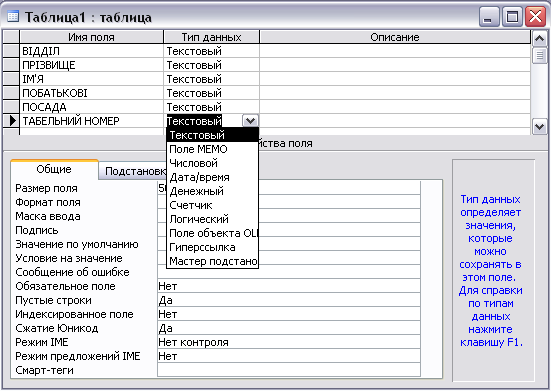Click the Условие на значение property label
Image resolution: width=551 pixels, height=391 pixels.
point(69,258)
